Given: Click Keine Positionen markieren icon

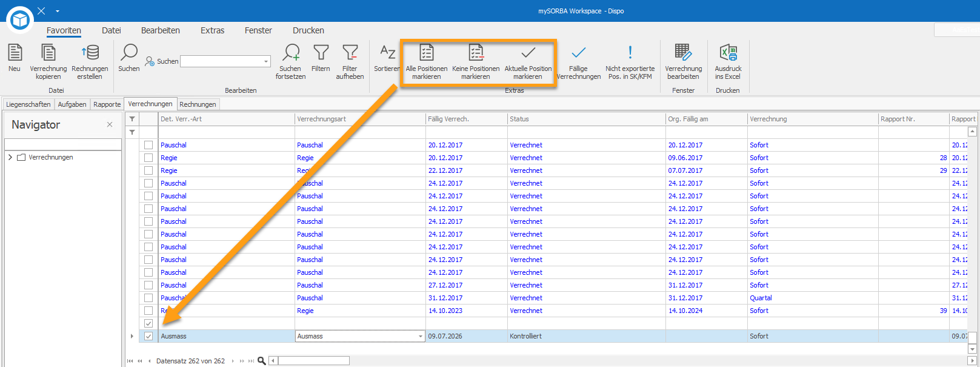Looking at the screenshot, I should tap(476, 52).
